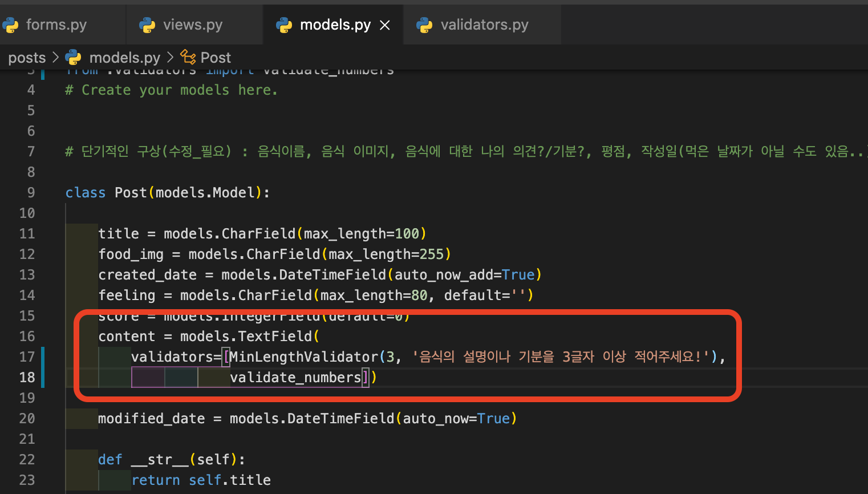Click validate_numbers on line 18

[x=297, y=377]
